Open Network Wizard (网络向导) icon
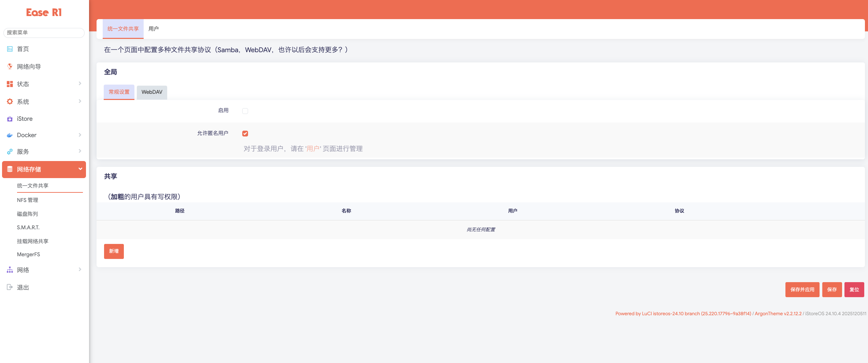The height and width of the screenshot is (363, 868). click(10, 67)
